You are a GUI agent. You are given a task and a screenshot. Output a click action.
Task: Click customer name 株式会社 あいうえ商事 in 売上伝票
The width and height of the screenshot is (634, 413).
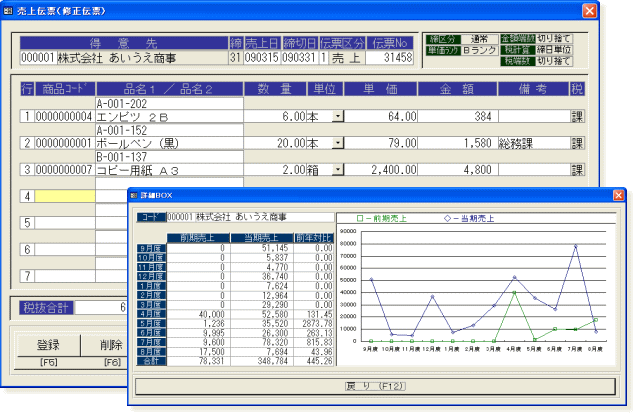143,58
